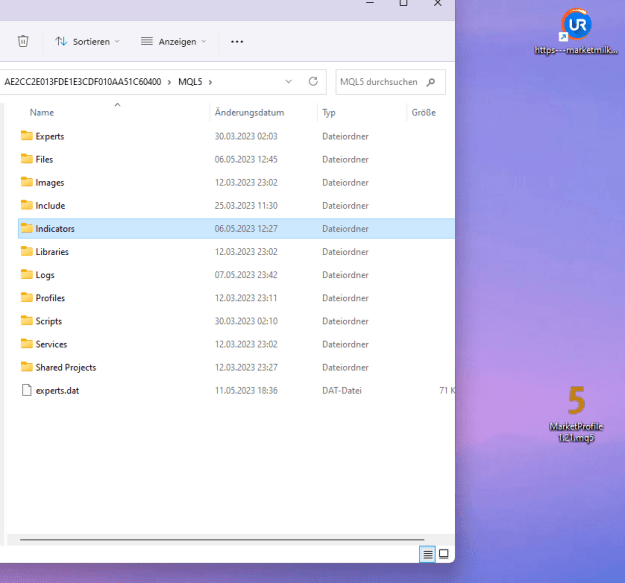Switch to details list view

(x=428, y=554)
